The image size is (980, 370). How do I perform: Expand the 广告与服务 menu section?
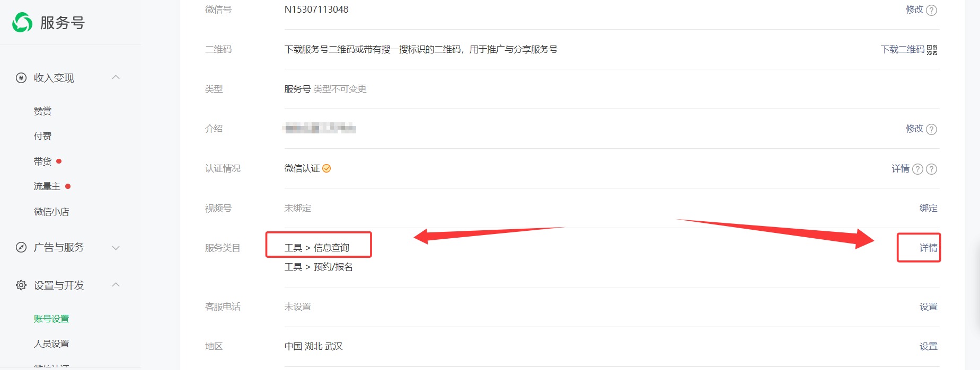coord(116,247)
